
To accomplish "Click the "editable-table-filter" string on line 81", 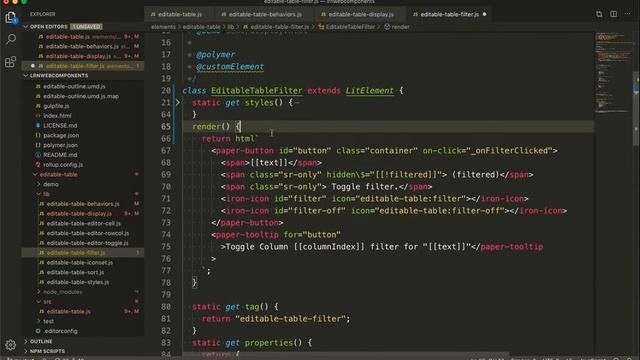I will (290, 319).
